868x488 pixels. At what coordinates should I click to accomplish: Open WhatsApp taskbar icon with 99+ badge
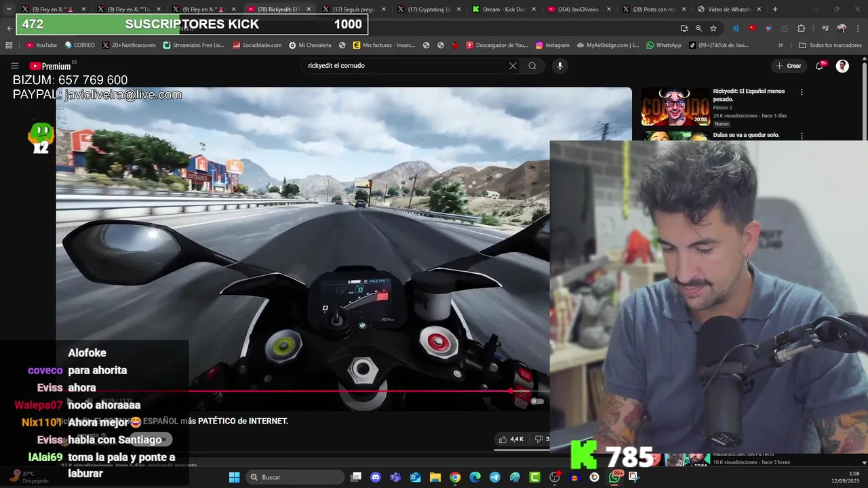[x=614, y=477]
